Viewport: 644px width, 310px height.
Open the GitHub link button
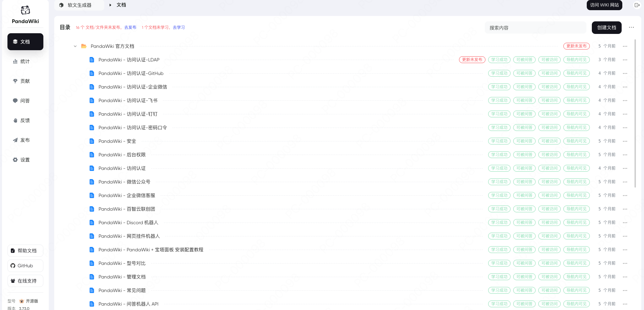pos(25,266)
